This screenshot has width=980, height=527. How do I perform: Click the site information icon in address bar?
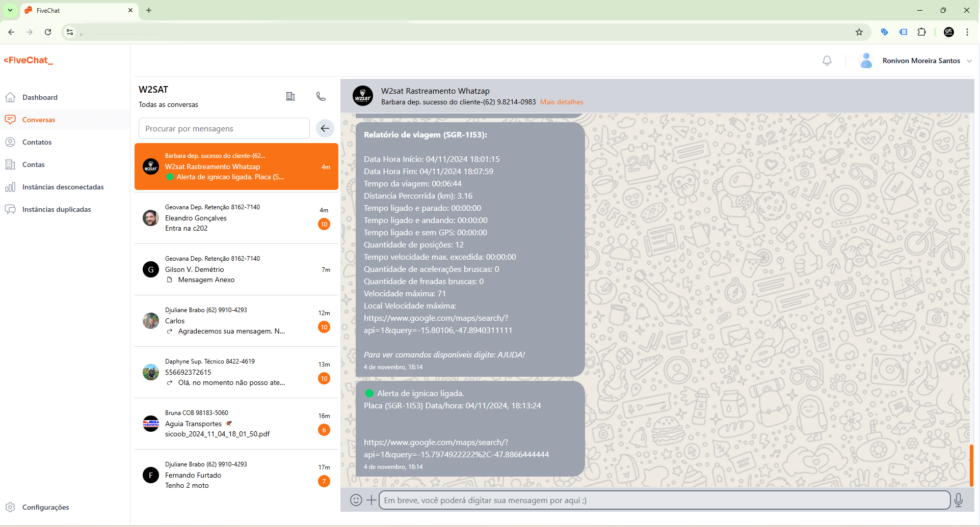pyautogui.click(x=70, y=32)
